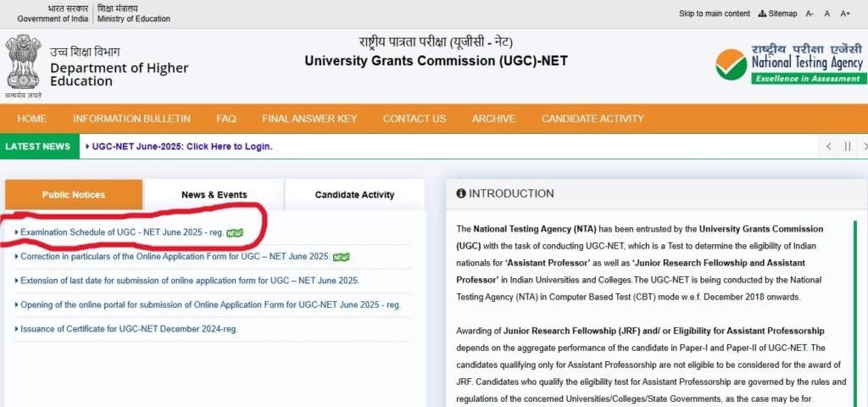Image resolution: width=868 pixels, height=407 pixels.
Task: Open Examination Schedule of UGC-NET June 2025 notice
Action: (122, 232)
